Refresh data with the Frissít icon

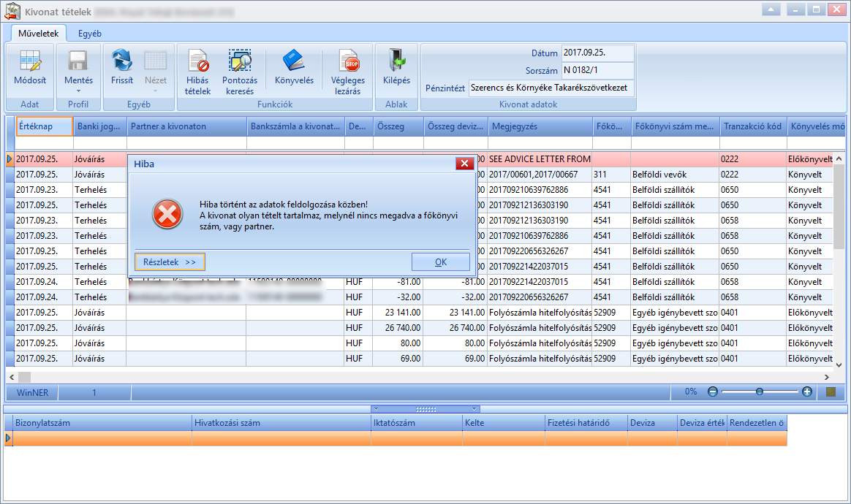[121, 61]
